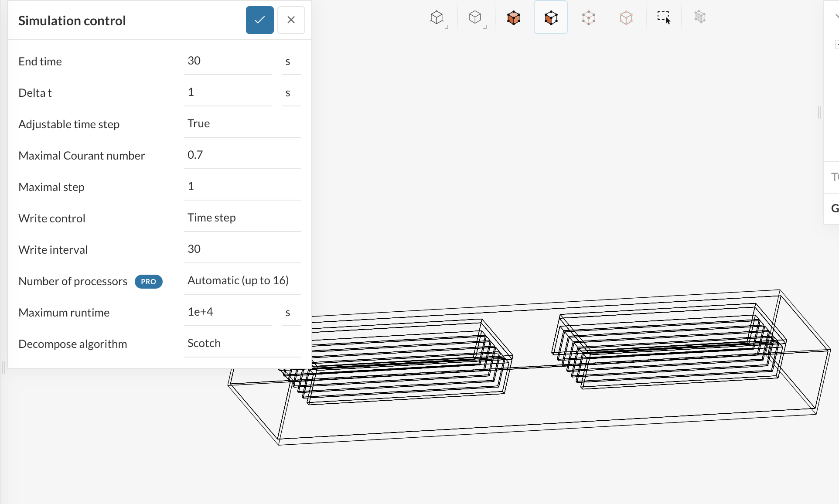This screenshot has width=839, height=504.
Task: Confirm Simulation control with checkmark button
Action: (259, 20)
